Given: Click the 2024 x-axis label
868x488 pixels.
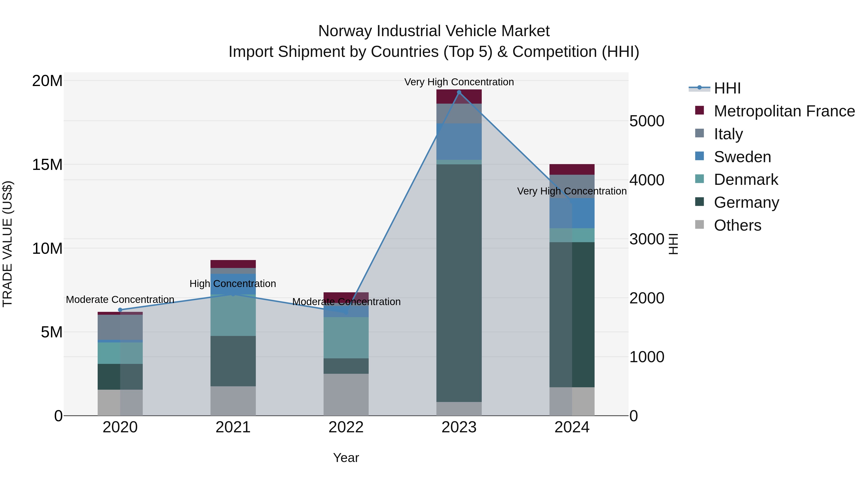Looking at the screenshot, I should (x=572, y=427).
